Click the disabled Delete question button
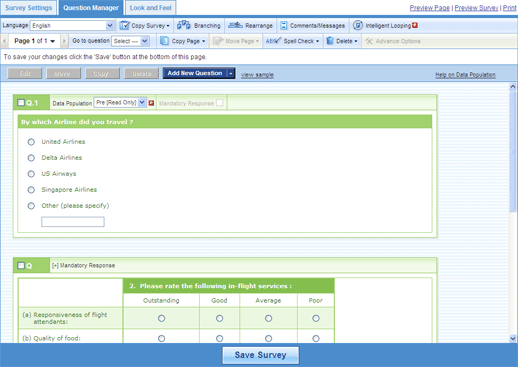 pyautogui.click(x=141, y=73)
